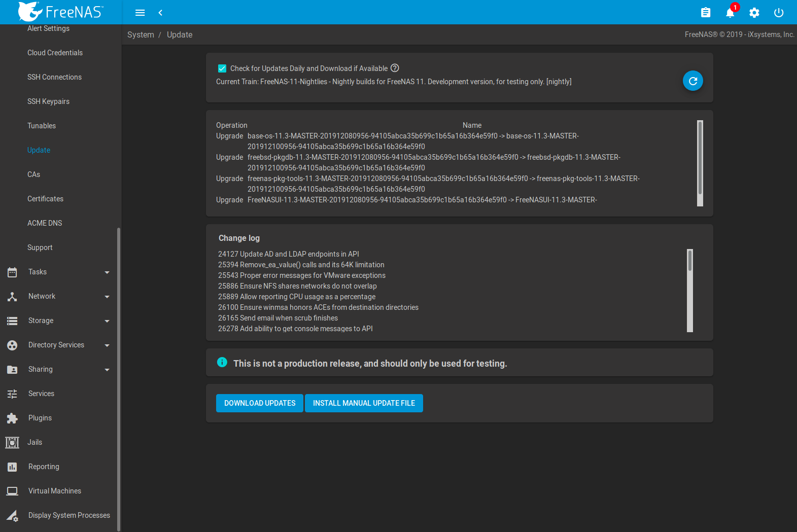Click the Directory Services icon
The height and width of the screenshot is (532, 797).
tap(12, 345)
